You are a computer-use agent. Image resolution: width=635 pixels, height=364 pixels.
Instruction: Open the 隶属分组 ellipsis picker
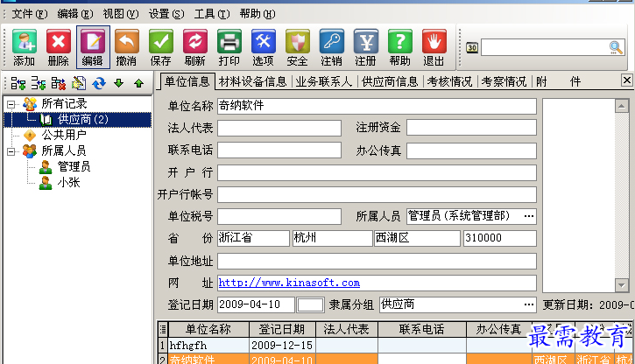pyautogui.click(x=528, y=304)
